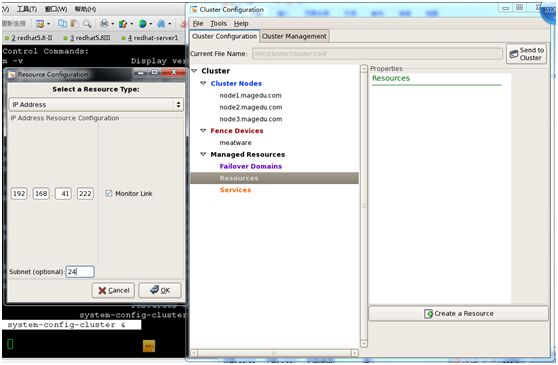The image size is (558, 365).
Task: Select Managed Resources in the tree
Action: (x=247, y=154)
